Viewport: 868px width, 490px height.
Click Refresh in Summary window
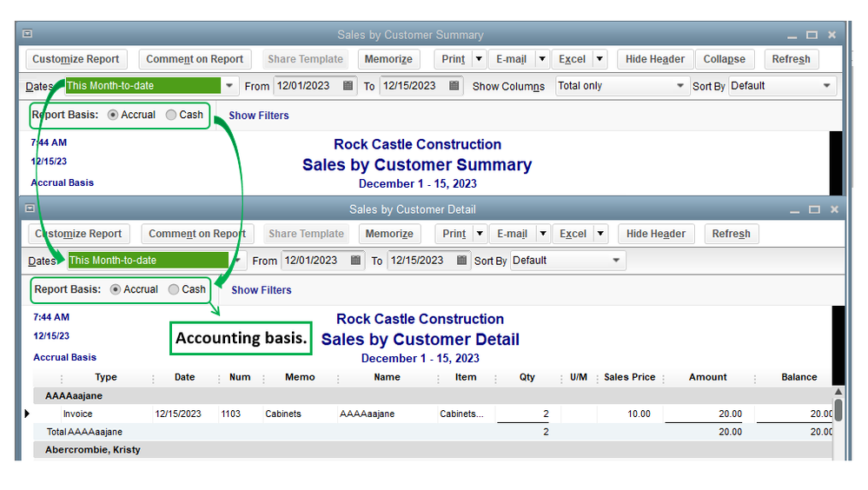tap(791, 59)
